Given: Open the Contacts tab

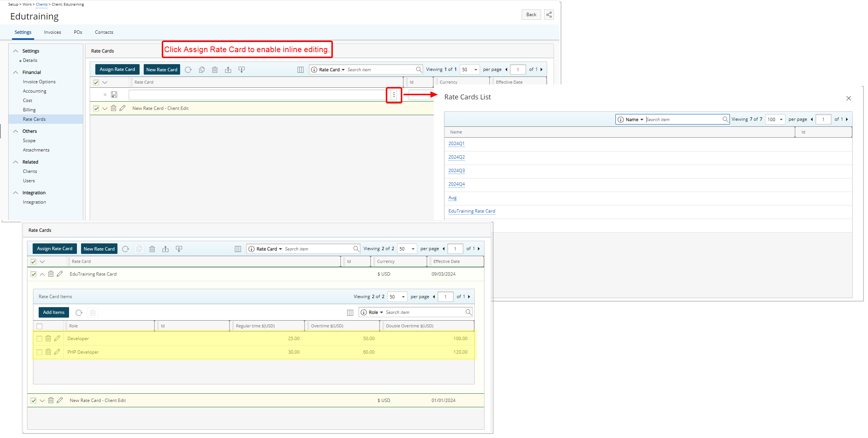Looking at the screenshot, I should [104, 32].
